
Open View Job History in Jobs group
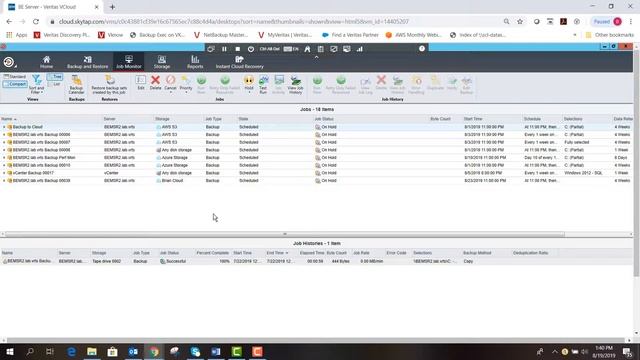pos(295,84)
